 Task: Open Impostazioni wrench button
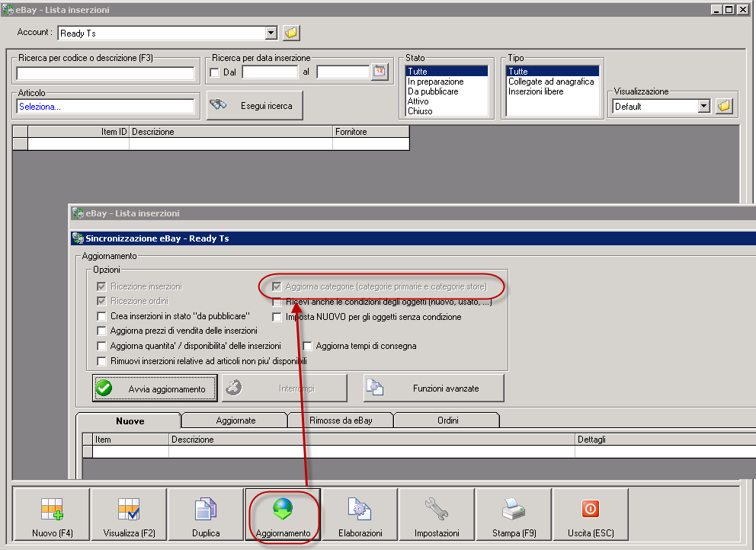click(x=437, y=514)
